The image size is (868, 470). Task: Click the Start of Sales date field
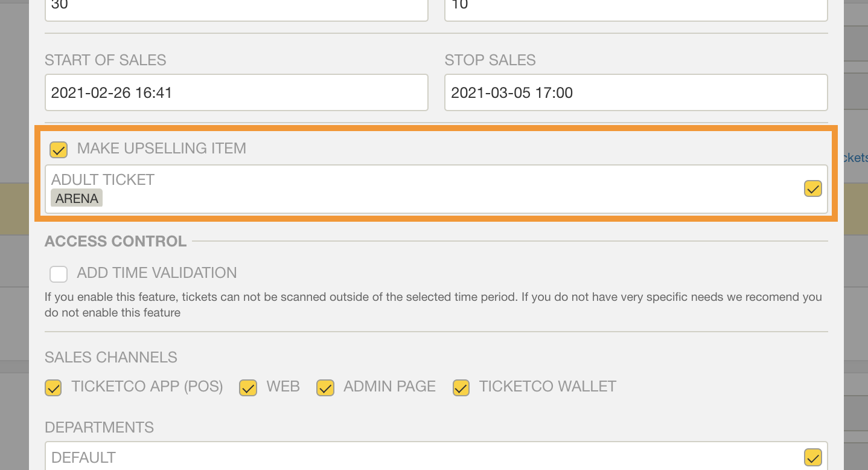point(237,92)
